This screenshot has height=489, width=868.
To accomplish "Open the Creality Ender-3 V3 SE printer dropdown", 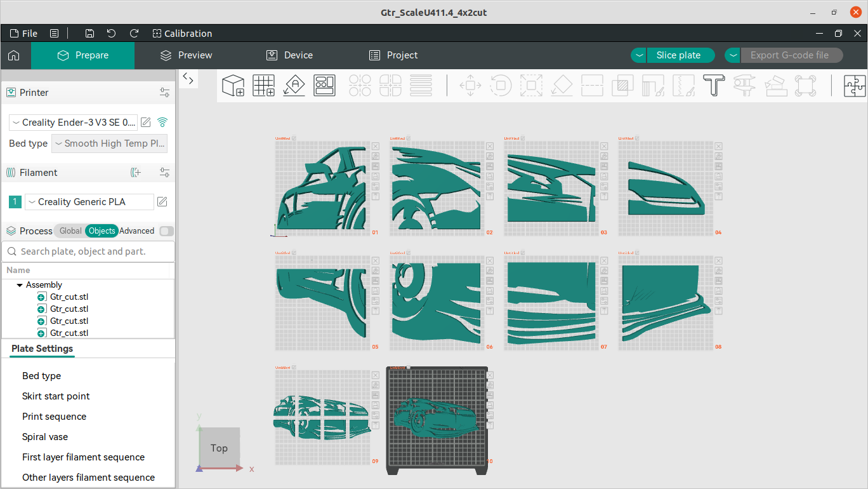I will [x=73, y=123].
